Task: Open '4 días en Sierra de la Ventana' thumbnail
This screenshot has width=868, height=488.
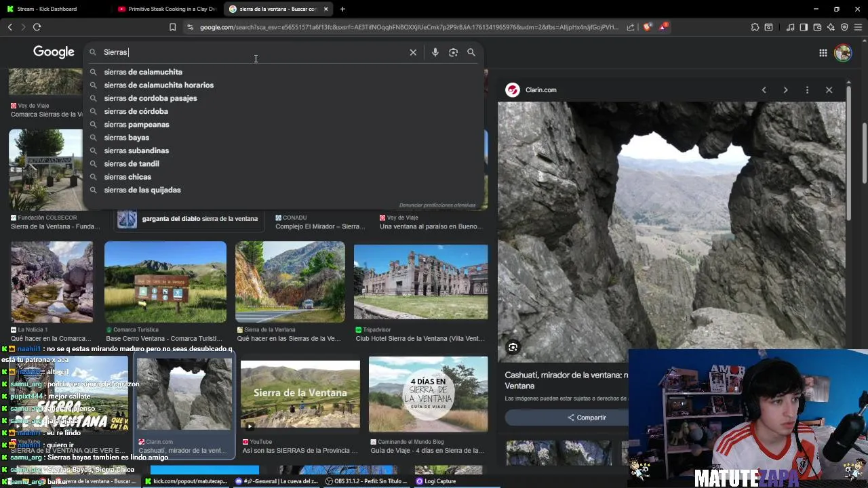Action: pyautogui.click(x=428, y=394)
